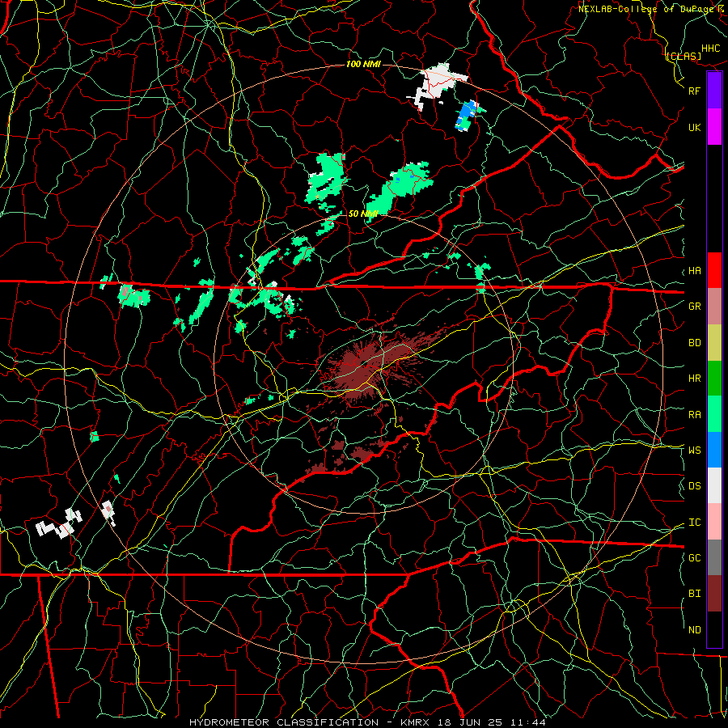
Task: Click the BI legend label
Action: tap(694, 594)
